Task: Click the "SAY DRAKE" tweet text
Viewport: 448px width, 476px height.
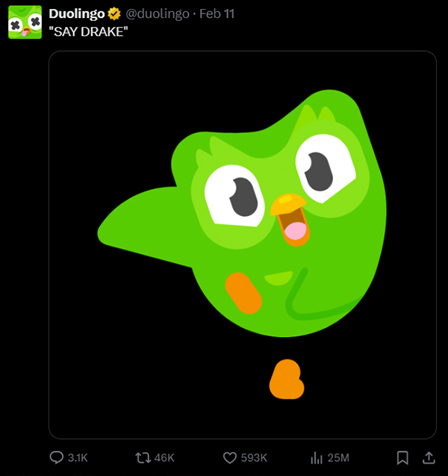Action: point(88,31)
